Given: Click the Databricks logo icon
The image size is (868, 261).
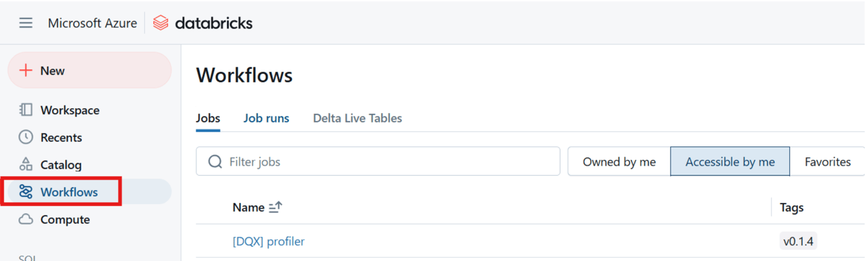Looking at the screenshot, I should coord(161,23).
